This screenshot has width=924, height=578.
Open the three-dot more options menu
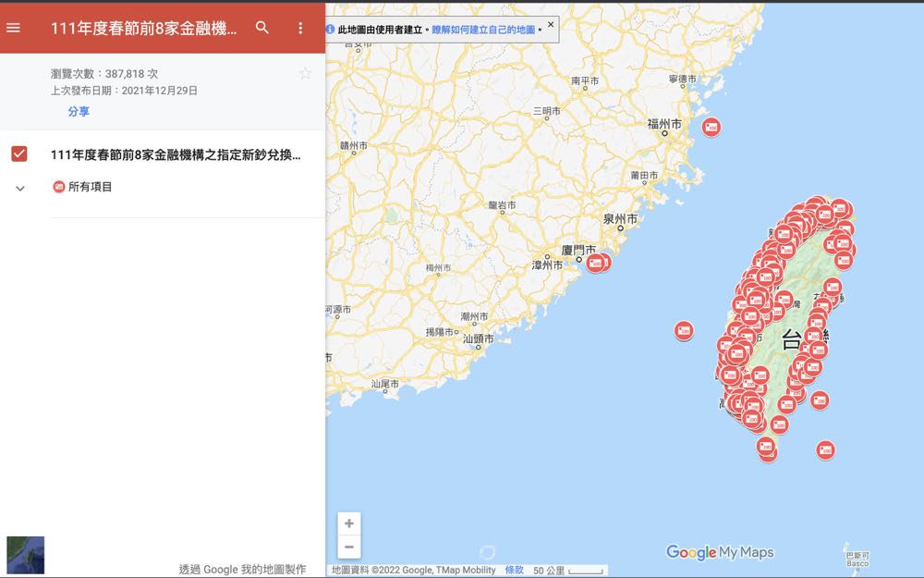click(x=300, y=28)
